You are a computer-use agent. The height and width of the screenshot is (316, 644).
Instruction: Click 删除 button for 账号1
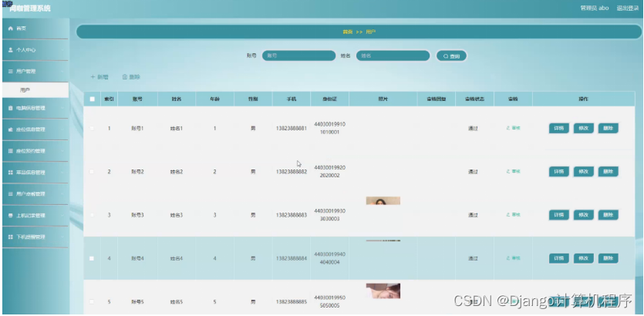tap(609, 128)
